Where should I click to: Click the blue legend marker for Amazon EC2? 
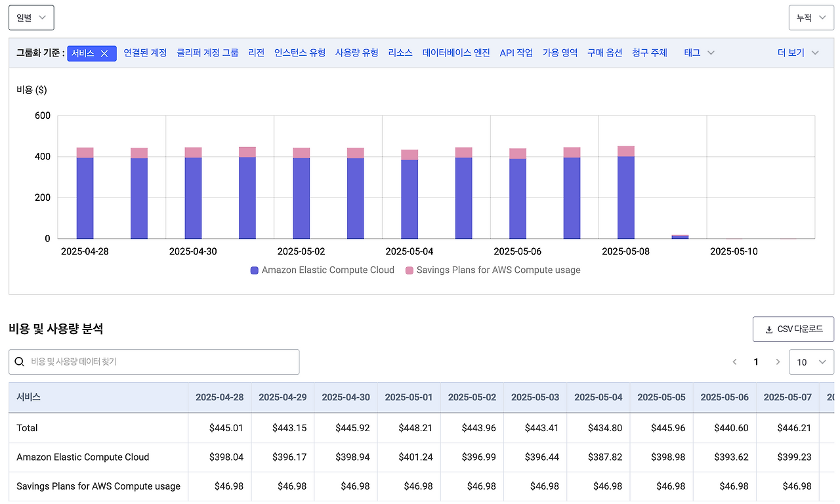[254, 270]
